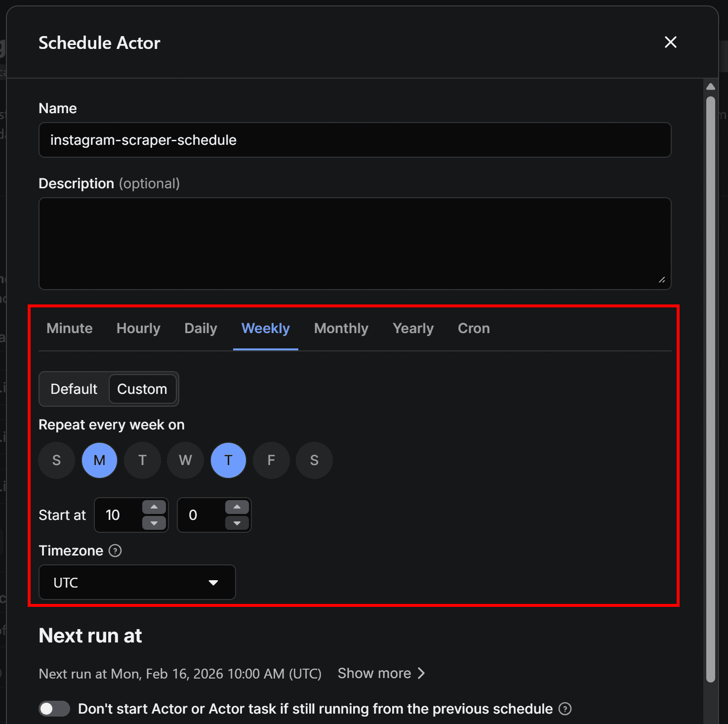Expand the Show more next run details

coord(381,673)
